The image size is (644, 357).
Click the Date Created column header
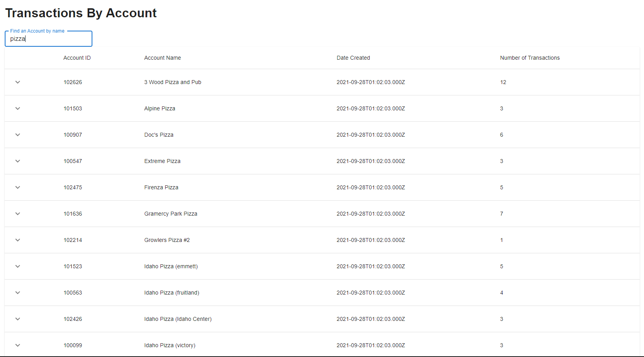[x=353, y=58]
